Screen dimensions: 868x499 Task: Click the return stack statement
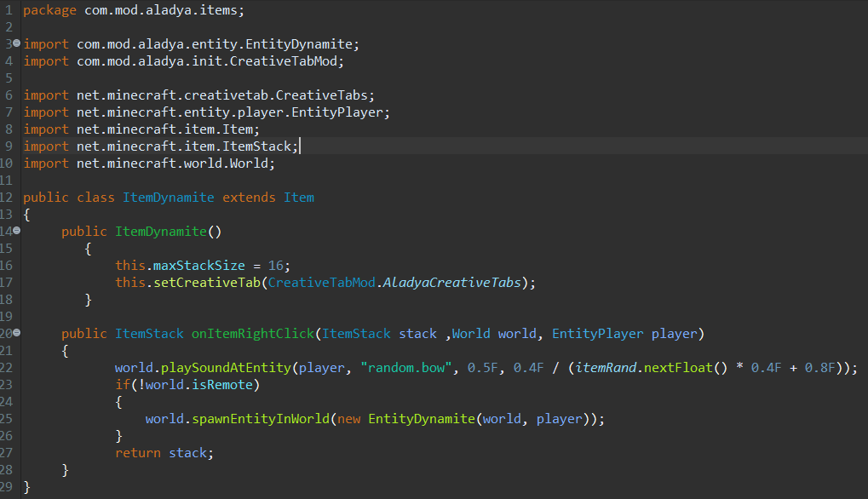pos(164,453)
